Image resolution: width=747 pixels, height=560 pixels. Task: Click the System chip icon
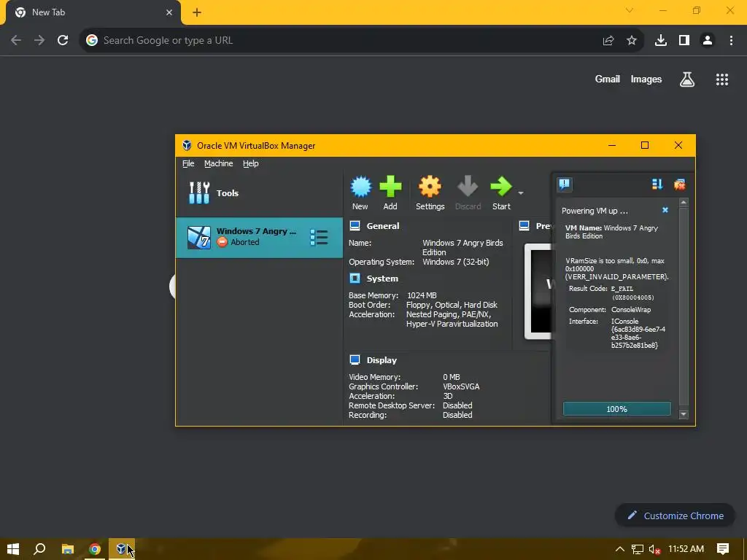(355, 278)
